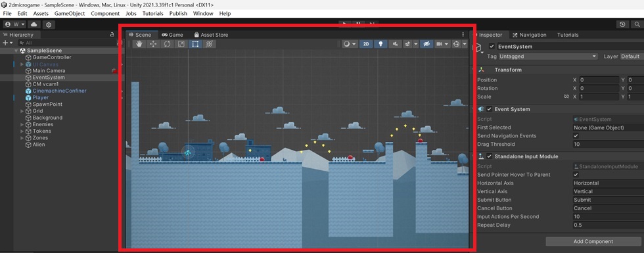Screen dimensions: 644x253
Task: Click the Hierarchy panel lock icon
Action: (x=112, y=34)
